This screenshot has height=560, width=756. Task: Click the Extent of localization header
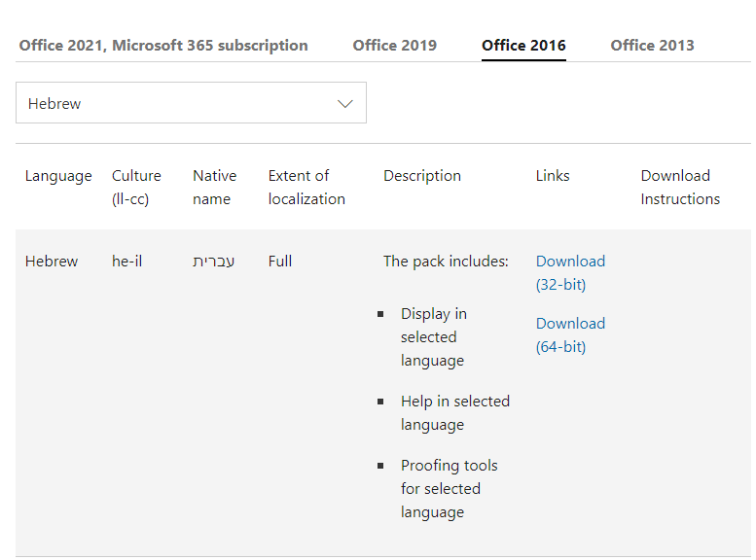pyautogui.click(x=306, y=187)
